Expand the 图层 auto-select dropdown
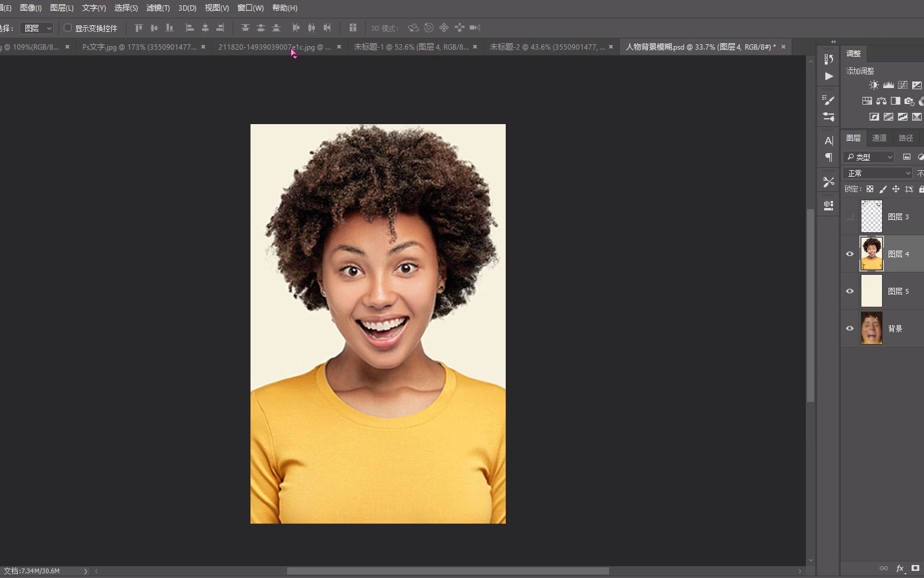The width and height of the screenshot is (924, 578). click(37, 28)
